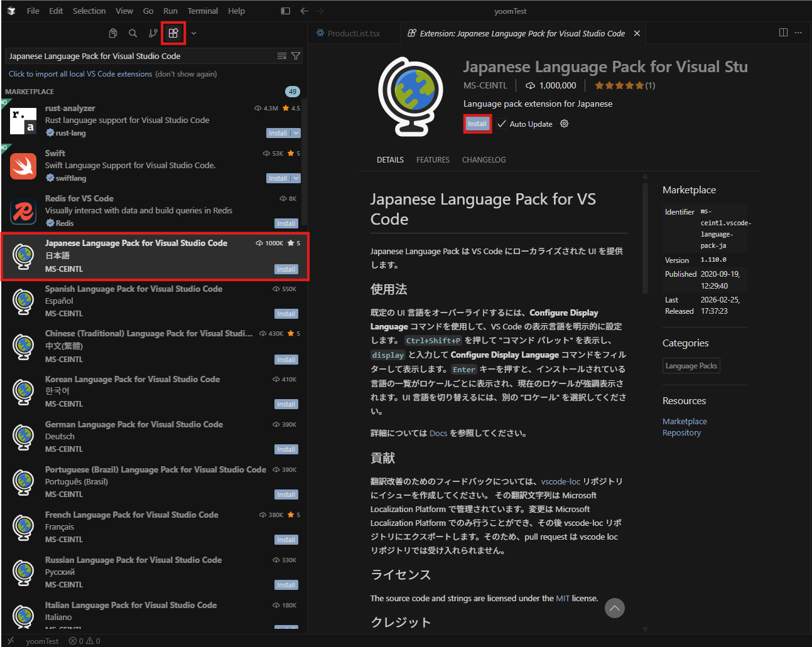The image size is (812, 647).
Task: Install Korean Language Pack from the list
Action: (286, 404)
